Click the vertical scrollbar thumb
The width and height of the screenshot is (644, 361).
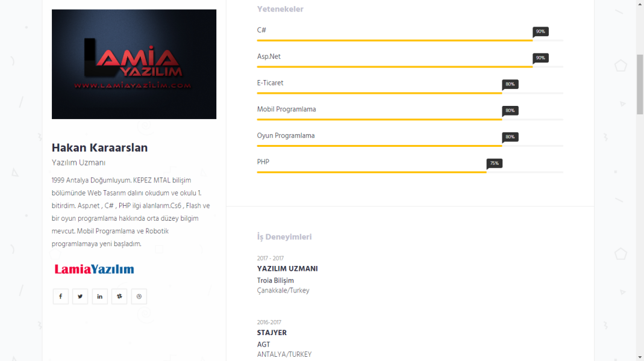(640, 84)
